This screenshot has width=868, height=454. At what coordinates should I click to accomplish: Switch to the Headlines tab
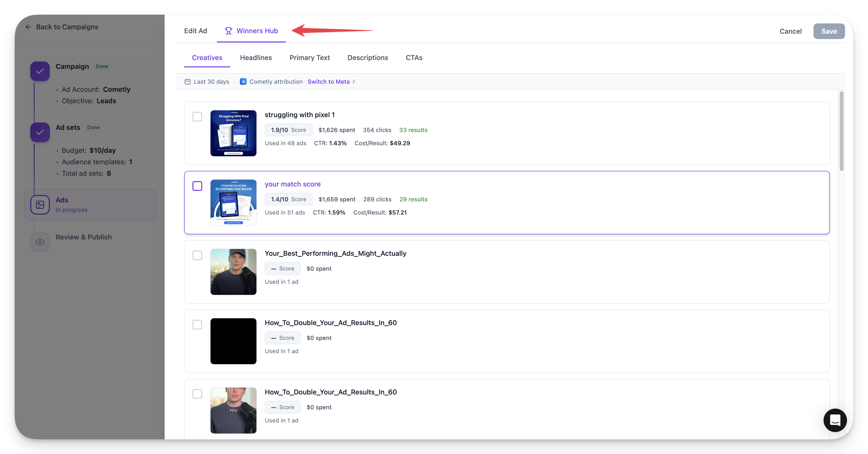(256, 58)
